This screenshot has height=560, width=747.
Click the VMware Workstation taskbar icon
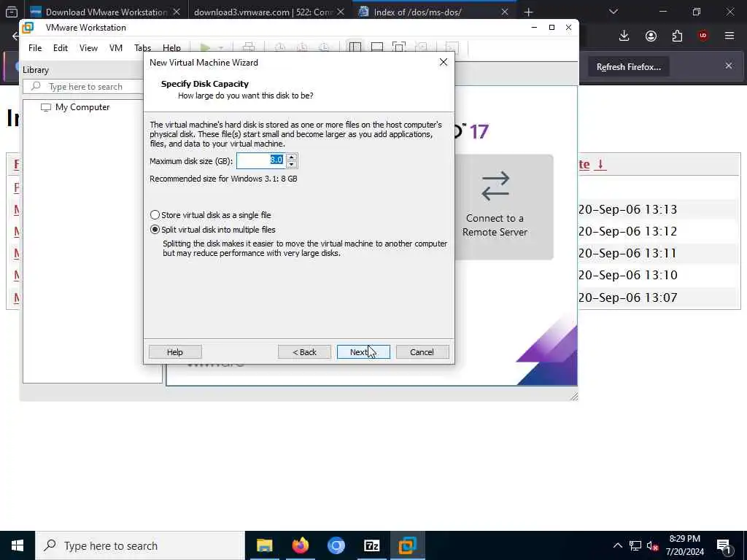point(407,545)
